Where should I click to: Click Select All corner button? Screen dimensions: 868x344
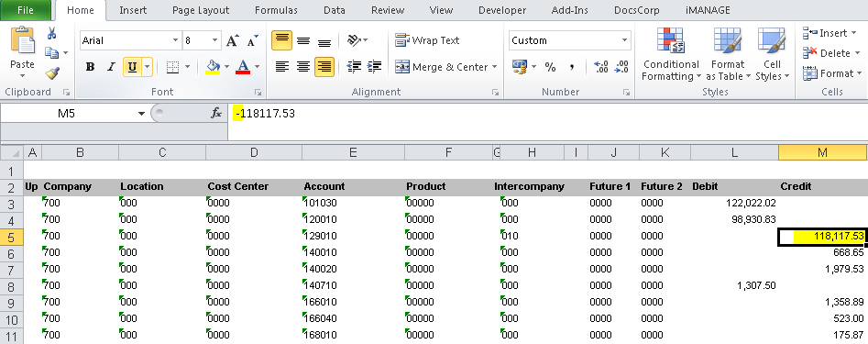click(12, 153)
